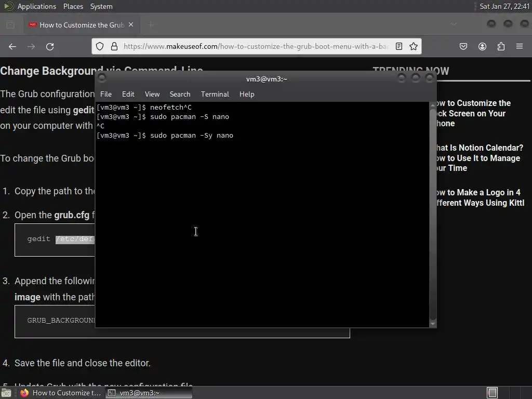This screenshot has width=532, height=399.
Task: Click the terminal window menu button in titlebar
Action: (102, 78)
